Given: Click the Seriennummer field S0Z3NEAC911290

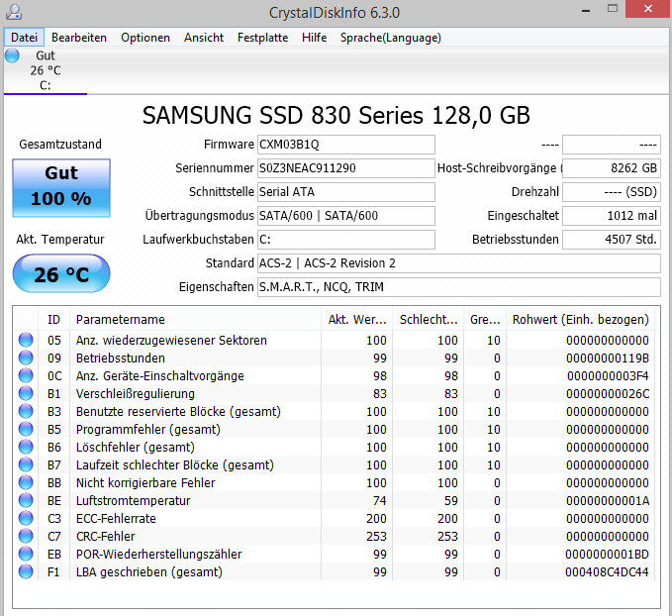Looking at the screenshot, I should point(345,168).
